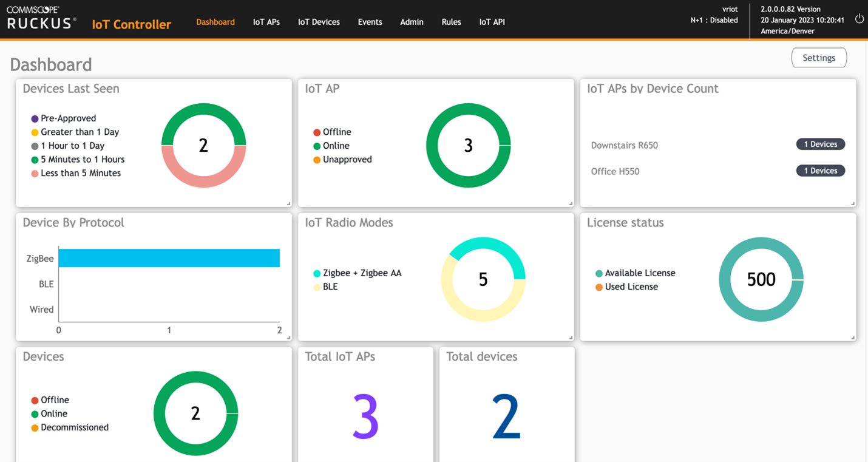This screenshot has width=868, height=462.
Task: Click the resize handle on the Devices Last Seen card
Action: [x=288, y=202]
